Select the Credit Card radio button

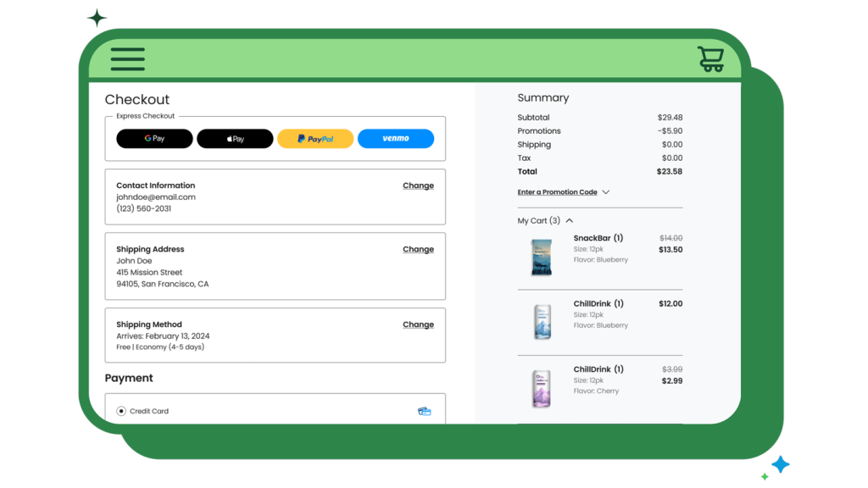[x=121, y=411]
